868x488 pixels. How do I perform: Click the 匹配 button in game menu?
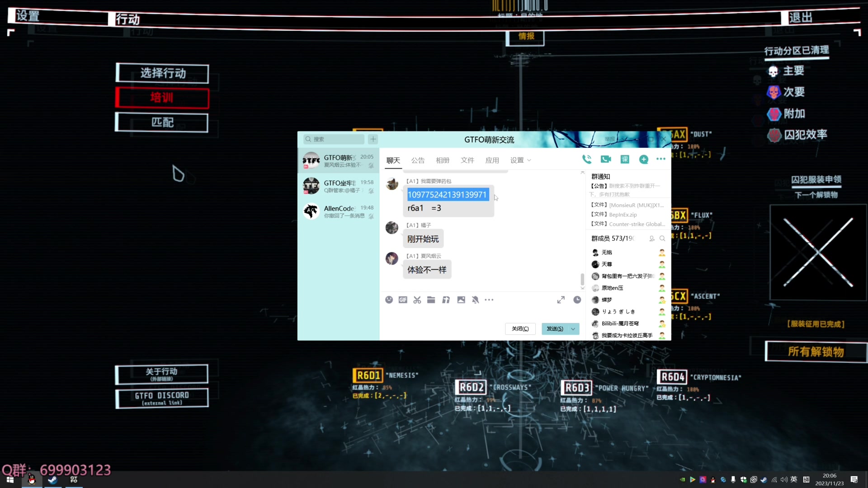tap(162, 122)
